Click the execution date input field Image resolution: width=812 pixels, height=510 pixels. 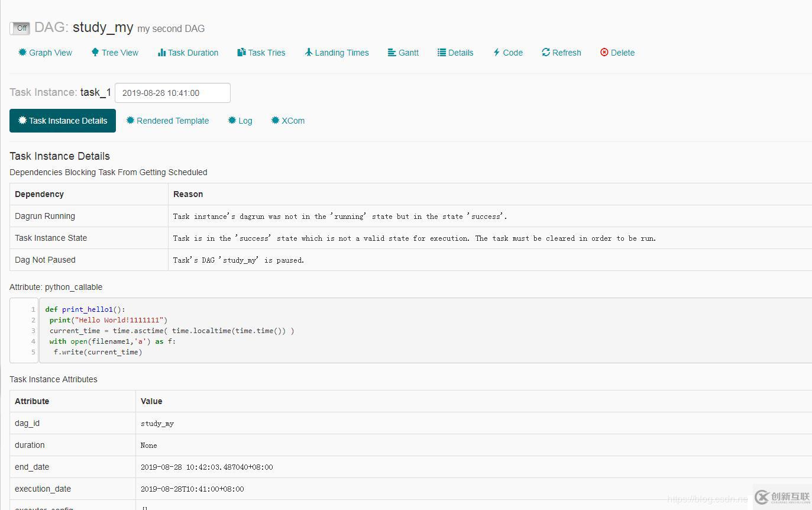tap(172, 93)
